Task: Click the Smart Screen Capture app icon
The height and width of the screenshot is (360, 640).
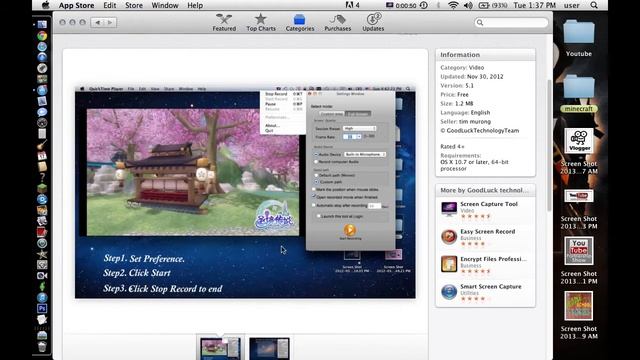Action: 449,292
